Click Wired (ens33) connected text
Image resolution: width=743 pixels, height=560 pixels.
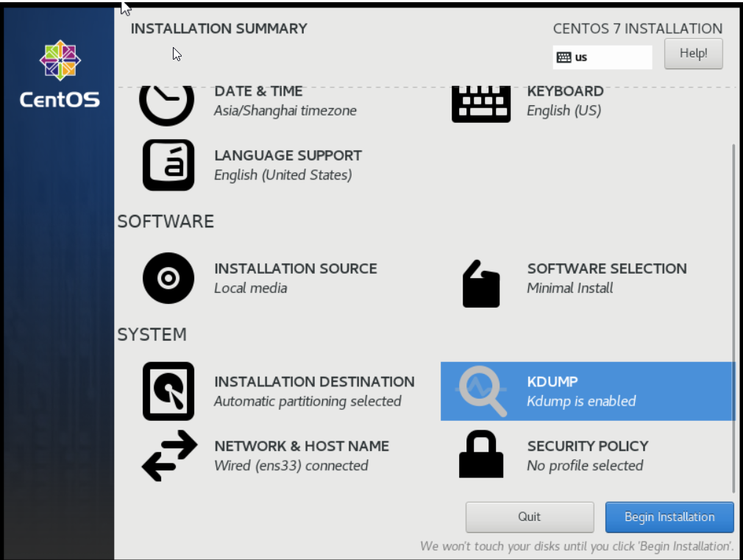[x=291, y=466]
